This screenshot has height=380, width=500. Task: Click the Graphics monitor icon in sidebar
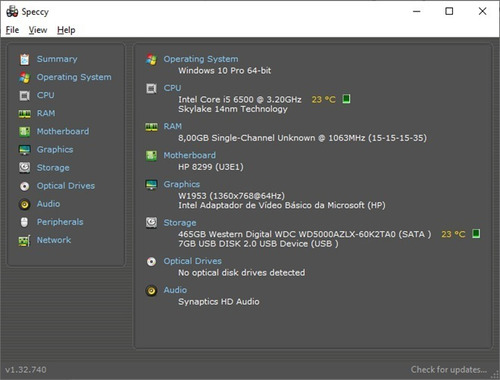tap(24, 150)
